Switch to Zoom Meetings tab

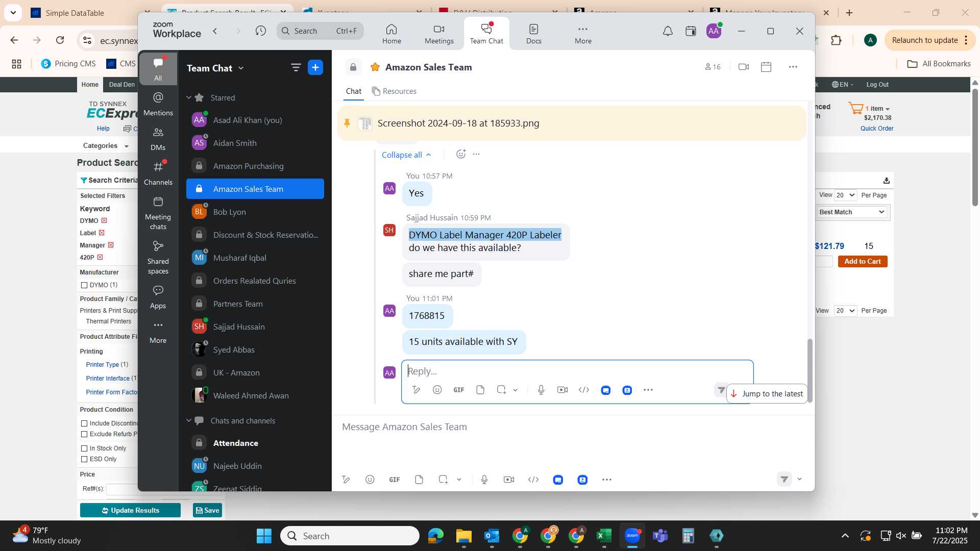click(x=439, y=34)
